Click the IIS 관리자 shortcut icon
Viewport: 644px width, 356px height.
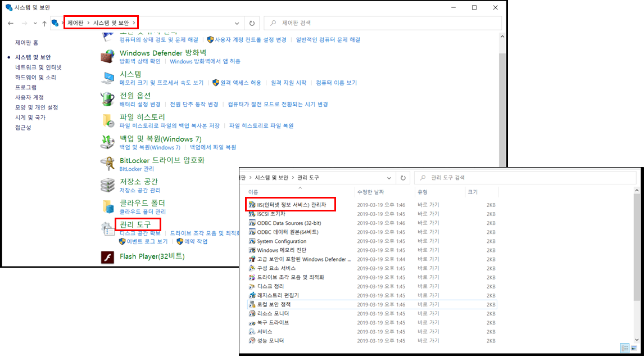[x=252, y=205]
